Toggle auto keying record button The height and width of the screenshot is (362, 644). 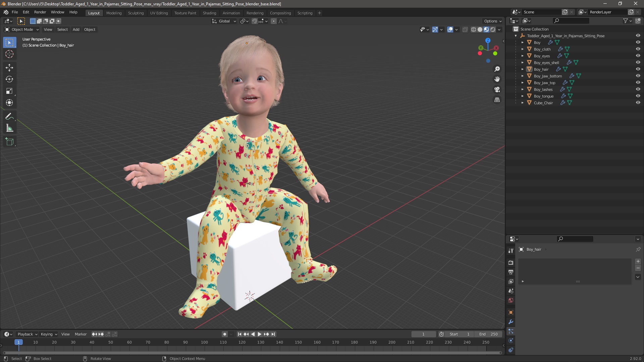[225, 334]
